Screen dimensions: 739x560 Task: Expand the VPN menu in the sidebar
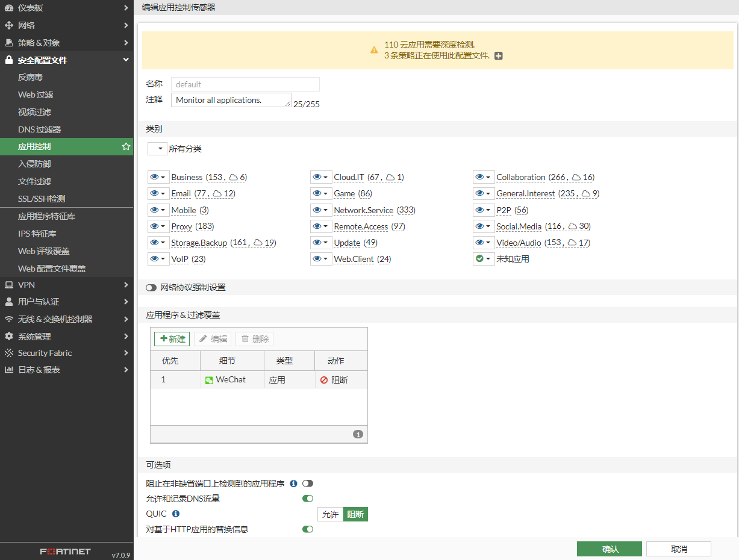pos(66,284)
